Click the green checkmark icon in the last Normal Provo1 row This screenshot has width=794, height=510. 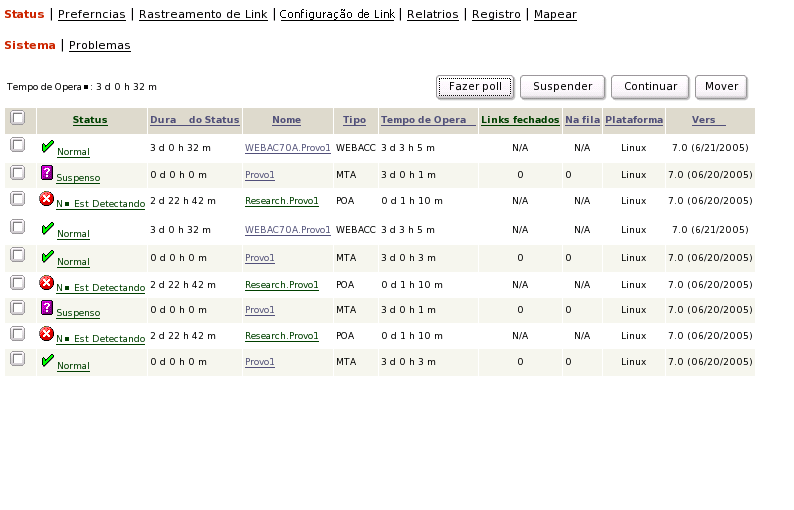coord(47,361)
